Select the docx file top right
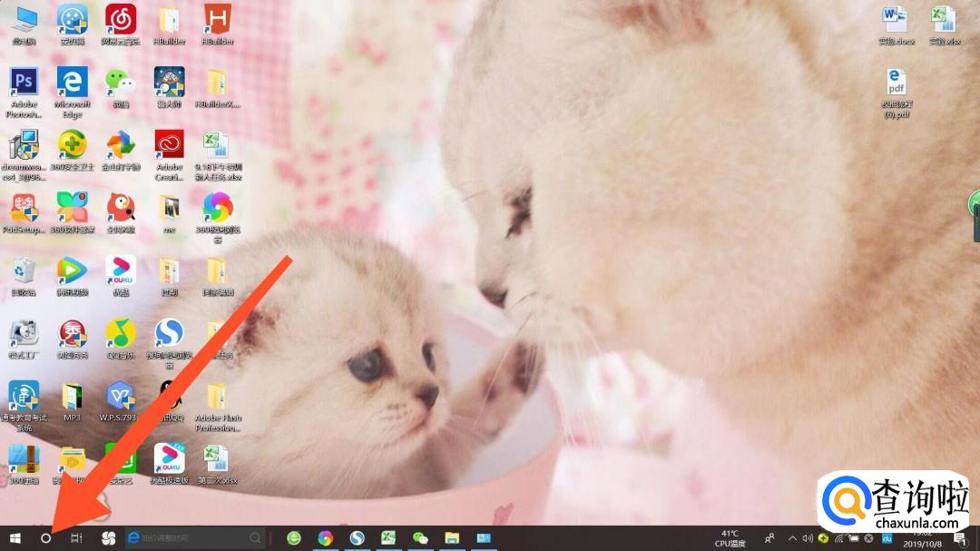980x551 pixels. (x=897, y=25)
